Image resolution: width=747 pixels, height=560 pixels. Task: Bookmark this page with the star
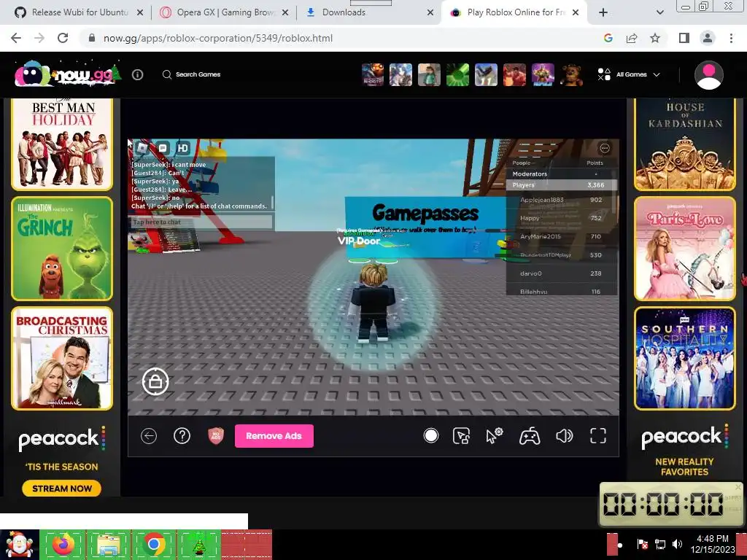(655, 38)
